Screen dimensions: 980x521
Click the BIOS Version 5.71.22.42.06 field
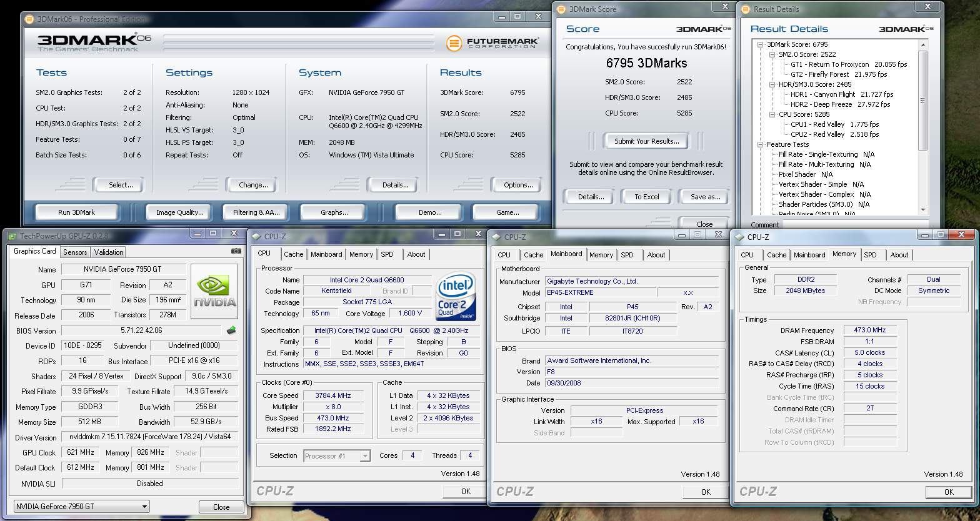[142, 330]
